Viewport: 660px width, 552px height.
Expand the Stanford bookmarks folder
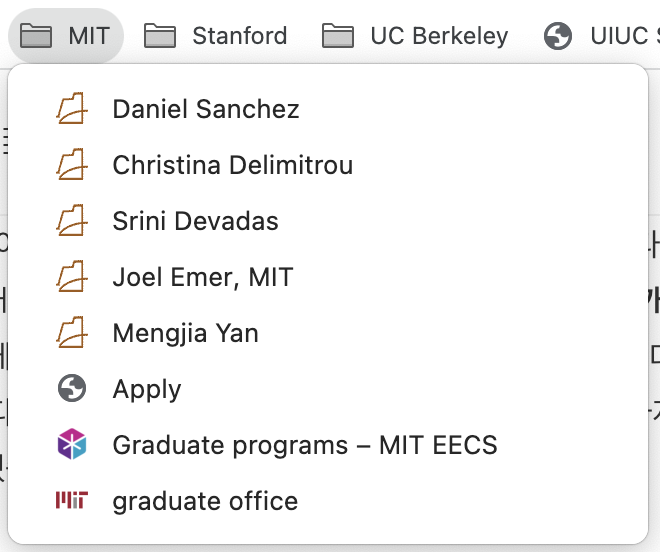coord(216,36)
